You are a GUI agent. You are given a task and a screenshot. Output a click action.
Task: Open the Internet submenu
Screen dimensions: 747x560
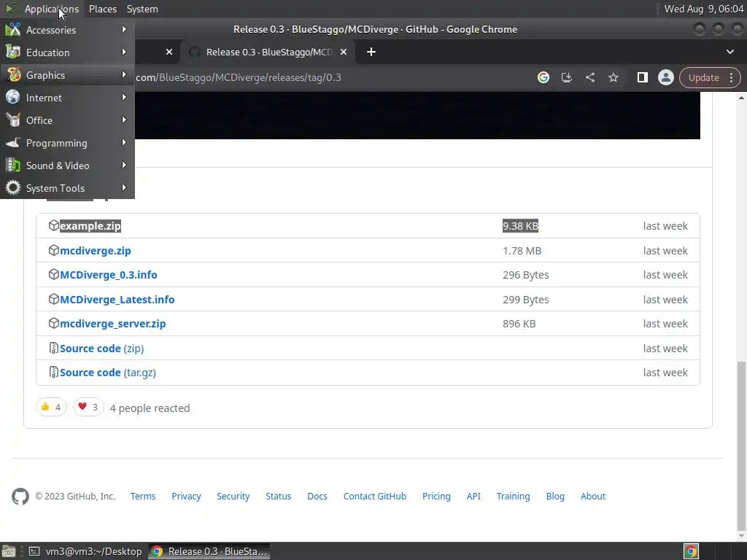(67, 98)
